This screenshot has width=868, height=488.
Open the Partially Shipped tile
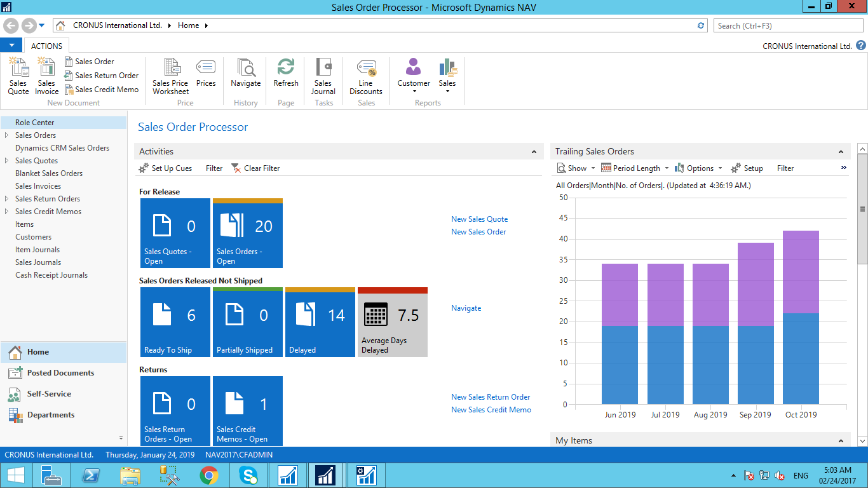(x=248, y=322)
